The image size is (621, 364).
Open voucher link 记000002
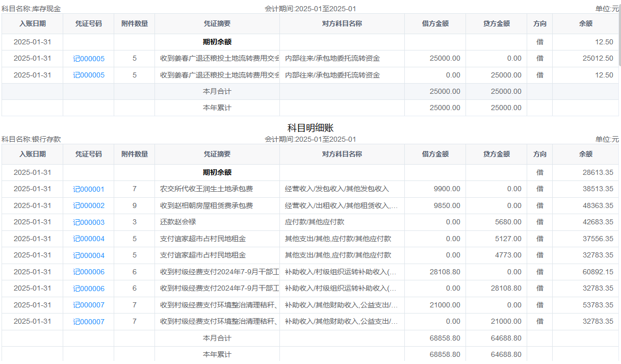pos(88,206)
